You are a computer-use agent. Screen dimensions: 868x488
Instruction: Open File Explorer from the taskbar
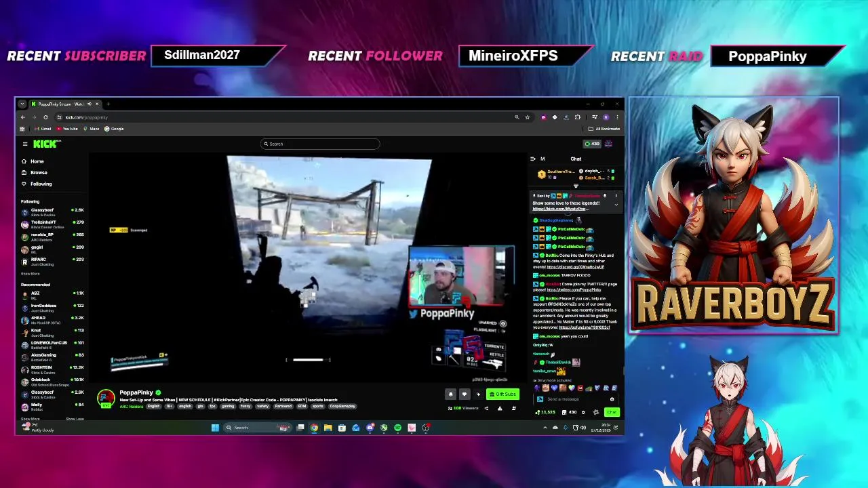coord(328,428)
